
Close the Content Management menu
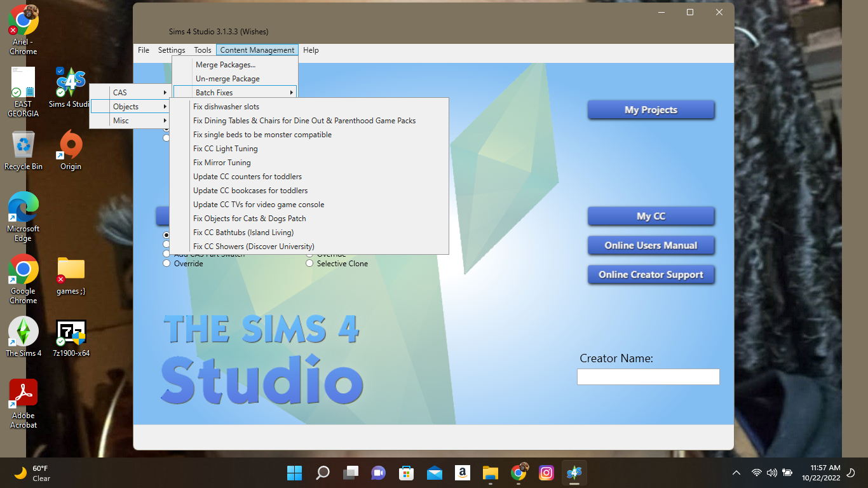tap(257, 50)
